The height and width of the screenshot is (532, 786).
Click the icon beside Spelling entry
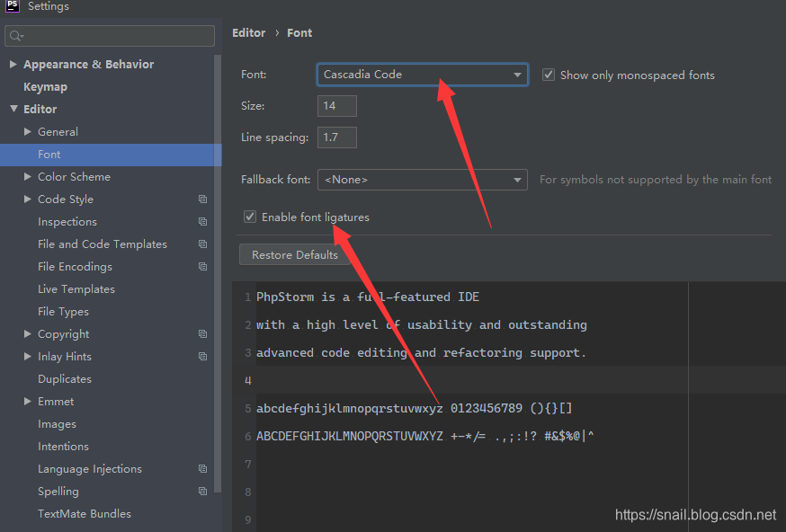click(x=202, y=491)
